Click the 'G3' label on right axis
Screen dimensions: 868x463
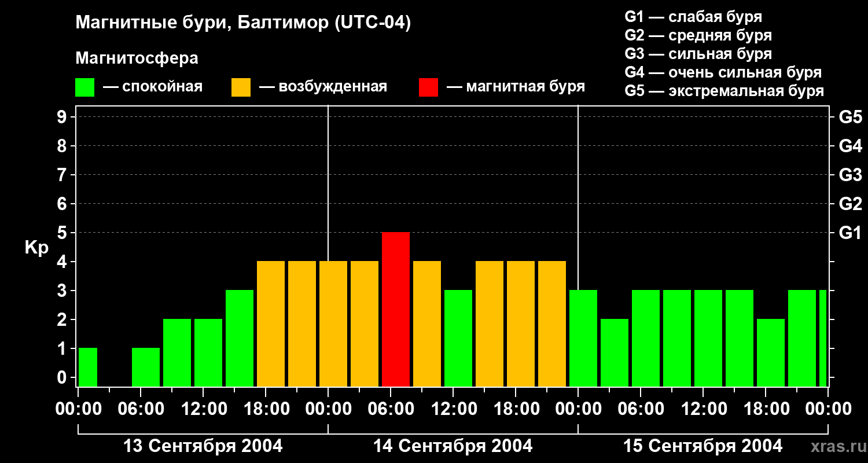pos(850,175)
